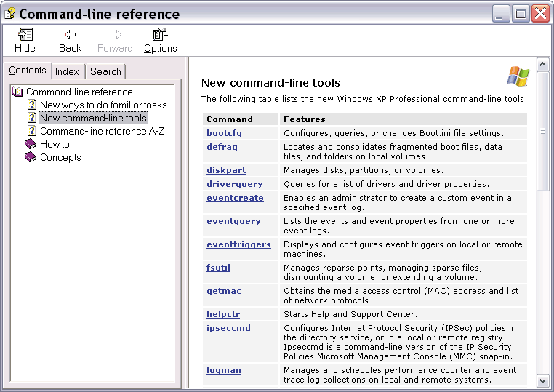The height and width of the screenshot is (392, 554).
Task: Click the open book icon beside Command-line reference
Action: click(x=17, y=92)
